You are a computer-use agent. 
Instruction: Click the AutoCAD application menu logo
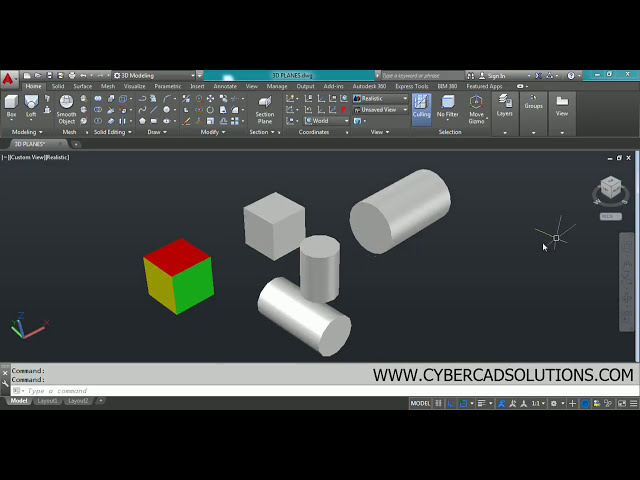pos(8,76)
